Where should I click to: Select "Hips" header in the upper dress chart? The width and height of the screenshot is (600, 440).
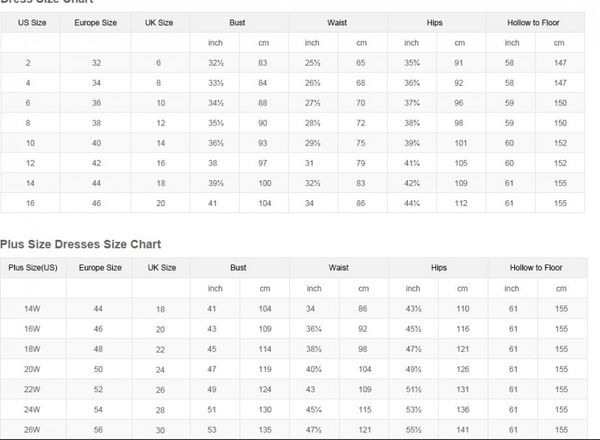(436, 22)
